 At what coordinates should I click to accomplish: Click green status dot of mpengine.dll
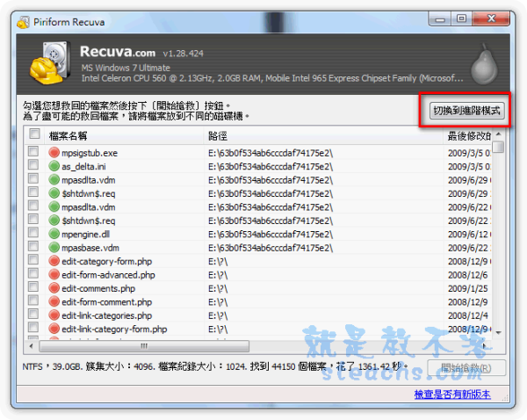pos(54,234)
